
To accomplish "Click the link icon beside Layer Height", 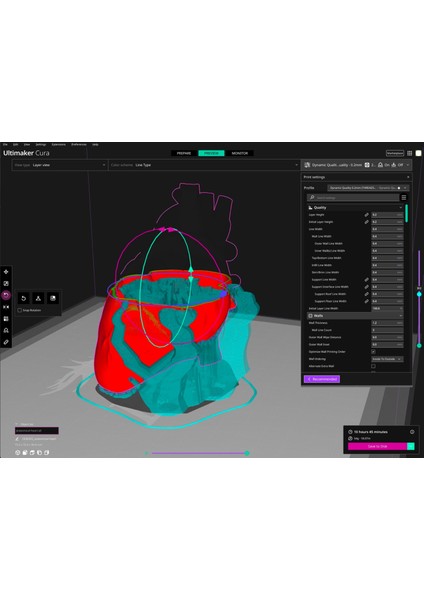I will coord(366,215).
